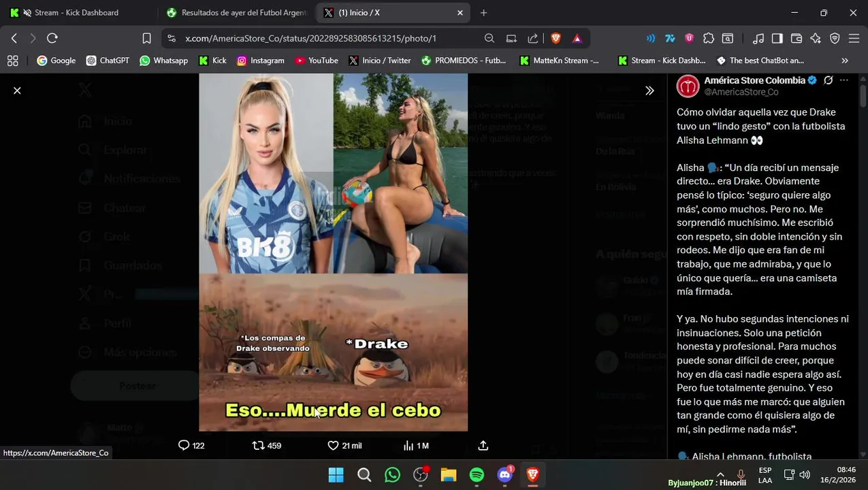Open the zoom control in address bar
The image size is (868, 490).
(489, 39)
